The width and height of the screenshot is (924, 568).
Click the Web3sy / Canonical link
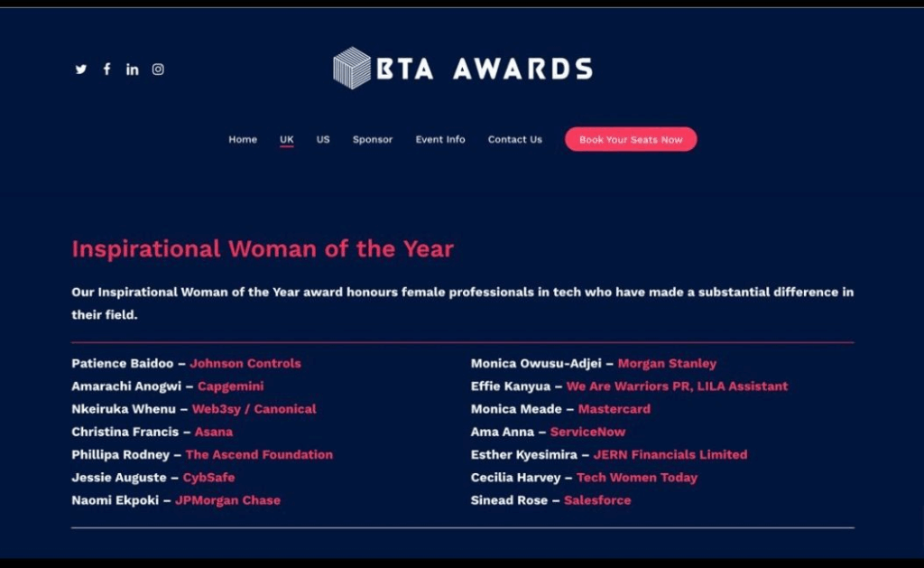(x=254, y=409)
